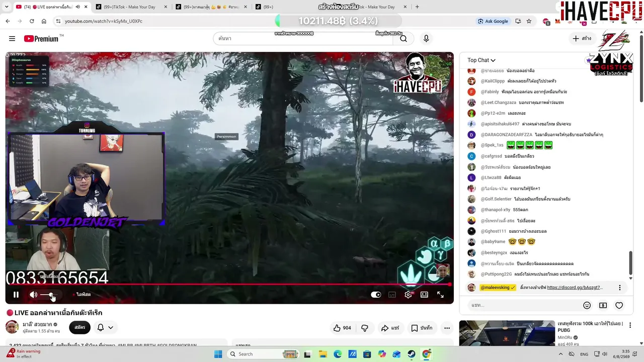The width and height of the screenshot is (644, 362).
Task: Start voice search with the microphone
Action: coord(426,39)
